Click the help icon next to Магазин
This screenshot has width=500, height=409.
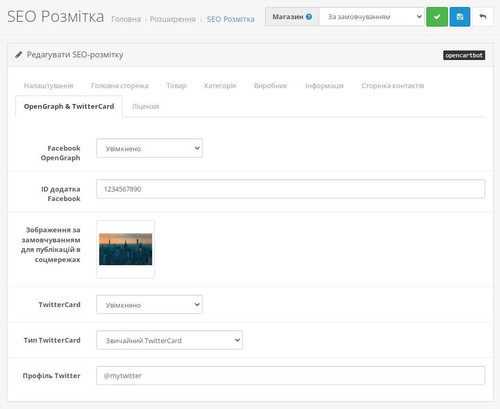(x=309, y=17)
